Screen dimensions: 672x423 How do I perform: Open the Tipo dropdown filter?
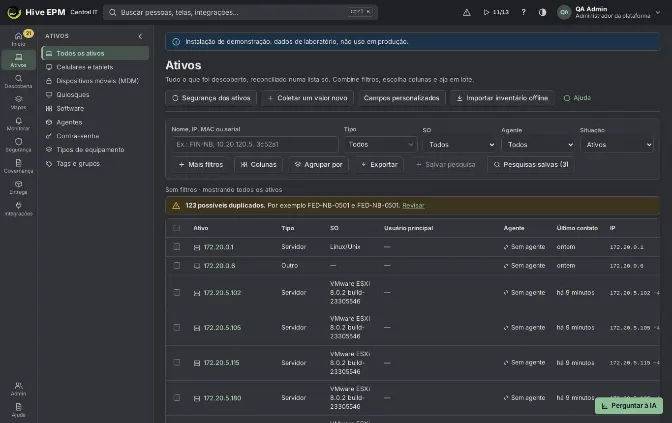[x=381, y=144]
